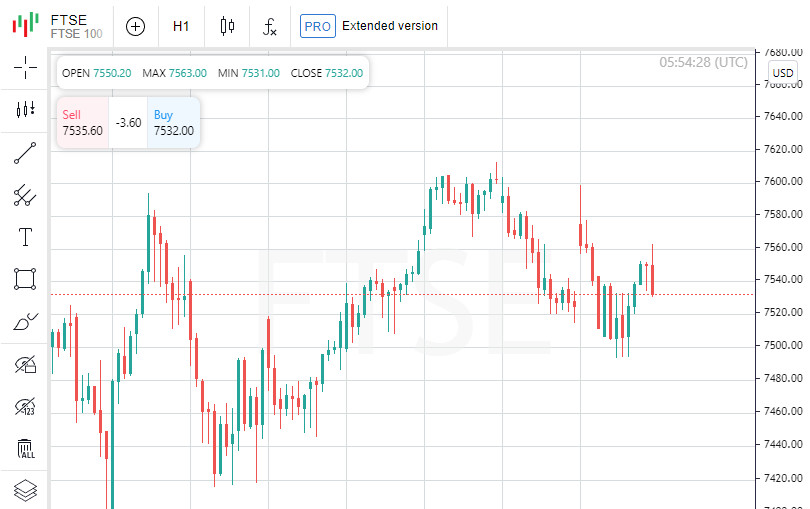
Task: Click the Buy 7532.00 button
Action: (x=173, y=122)
